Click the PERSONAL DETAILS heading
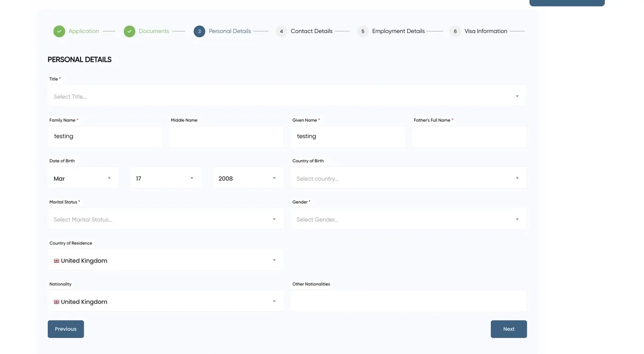This screenshot has height=354, width=644. point(80,60)
